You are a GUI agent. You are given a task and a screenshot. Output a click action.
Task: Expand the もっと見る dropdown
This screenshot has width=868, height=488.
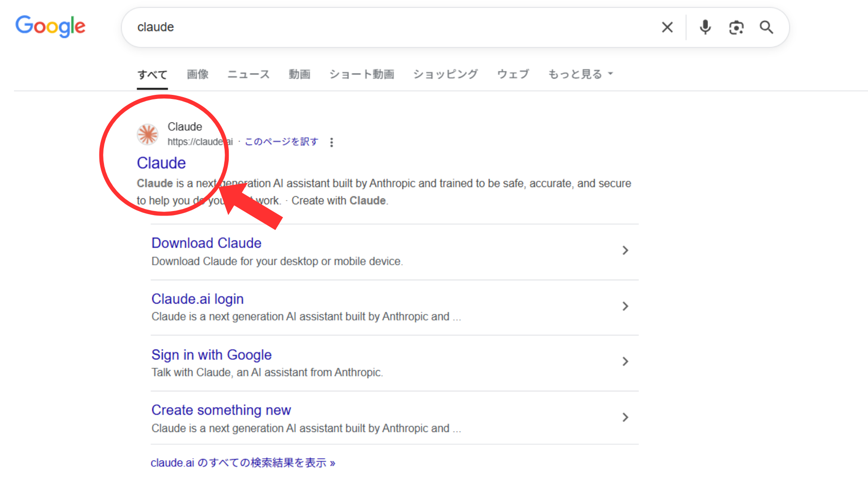(580, 74)
